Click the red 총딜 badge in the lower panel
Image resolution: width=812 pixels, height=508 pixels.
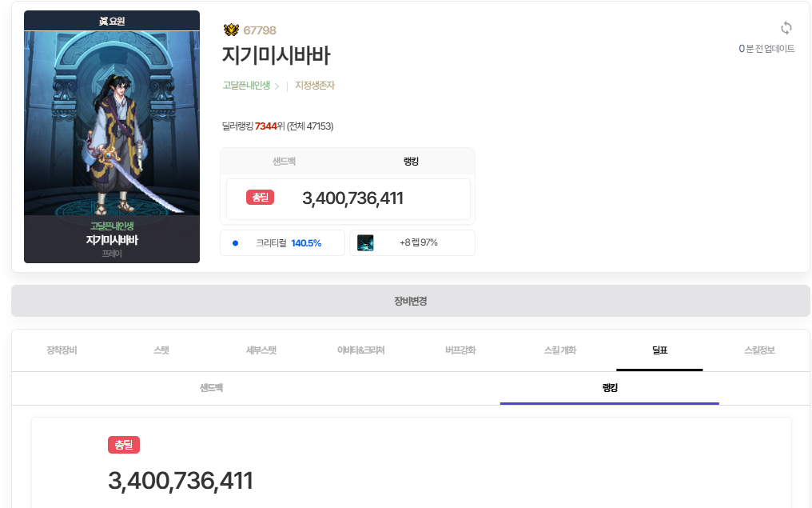pos(124,445)
